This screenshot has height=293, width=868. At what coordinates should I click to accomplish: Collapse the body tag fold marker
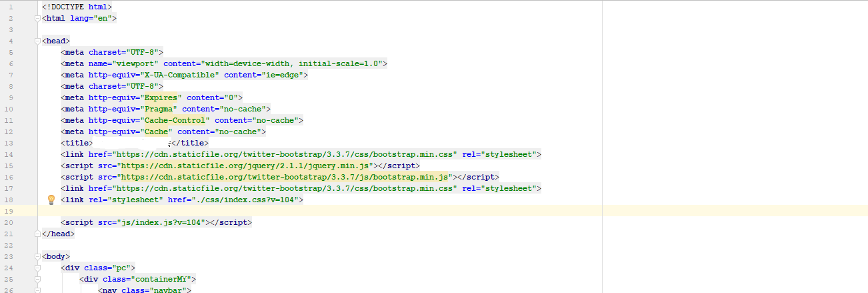coord(39,256)
